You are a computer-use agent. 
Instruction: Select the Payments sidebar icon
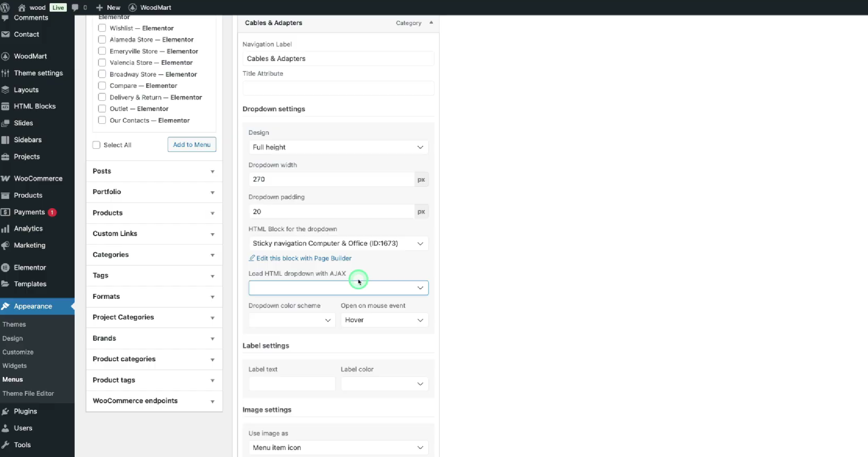[6, 212]
